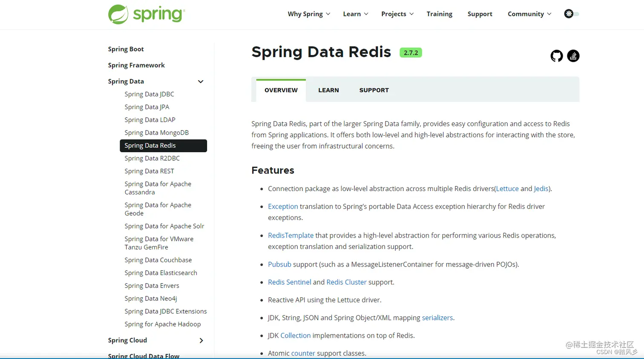This screenshot has height=359, width=644.
Task: Collapse the Spring Data section chevron
Action: [201, 81]
